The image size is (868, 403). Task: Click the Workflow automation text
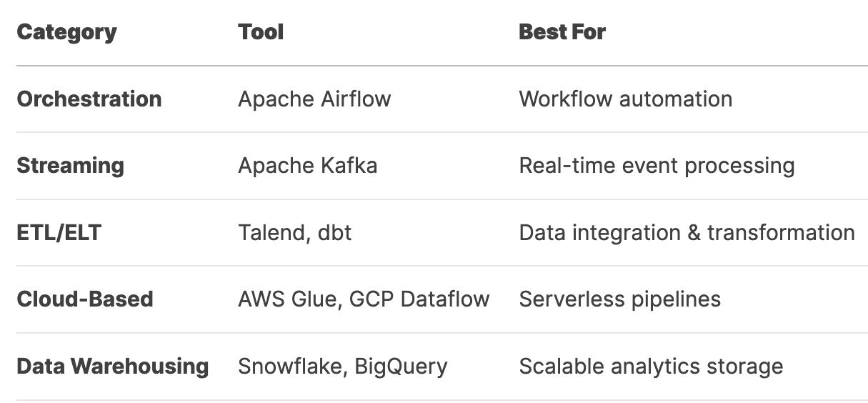click(626, 99)
